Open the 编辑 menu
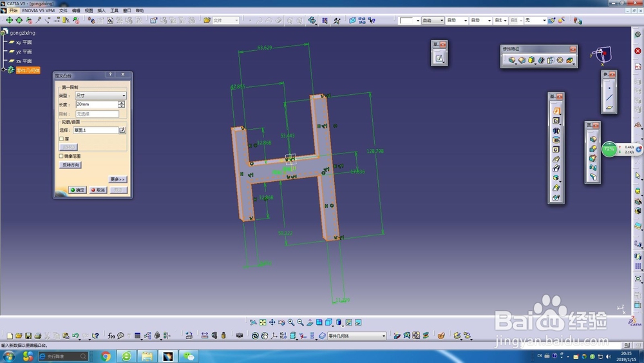Viewport: 644px width, 363px height. (76, 10)
